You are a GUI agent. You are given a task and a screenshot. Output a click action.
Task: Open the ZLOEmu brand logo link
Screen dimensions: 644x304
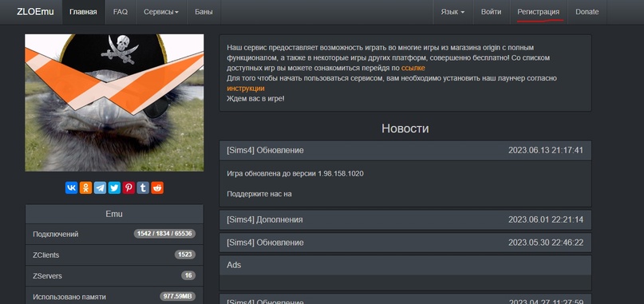[x=35, y=12]
